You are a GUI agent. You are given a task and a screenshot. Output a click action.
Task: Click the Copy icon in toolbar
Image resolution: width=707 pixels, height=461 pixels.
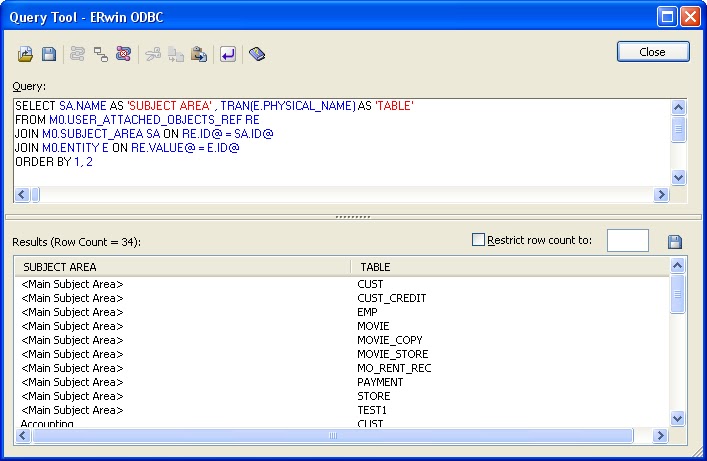tap(176, 55)
